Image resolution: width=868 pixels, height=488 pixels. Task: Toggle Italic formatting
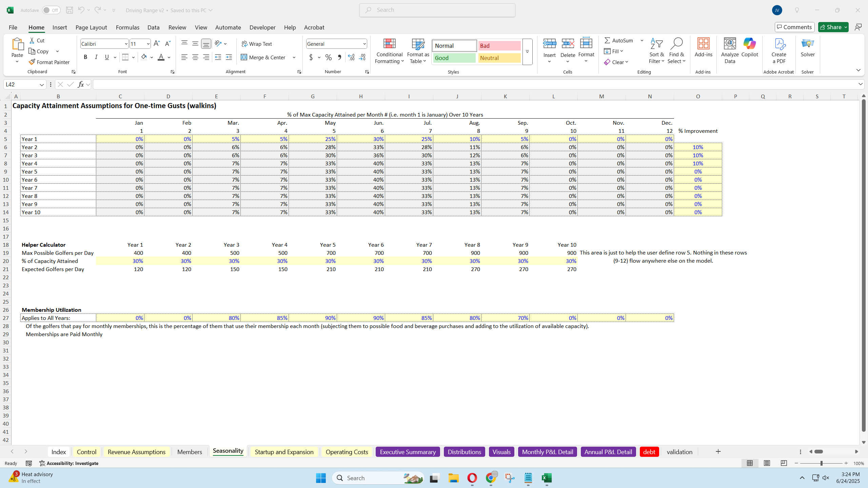coord(96,57)
